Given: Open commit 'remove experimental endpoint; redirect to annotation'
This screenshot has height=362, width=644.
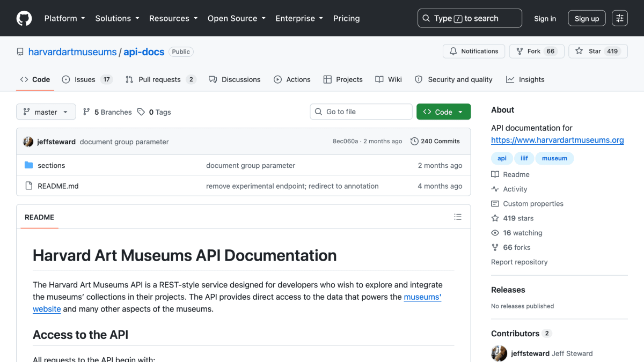Looking at the screenshot, I should [292, 186].
